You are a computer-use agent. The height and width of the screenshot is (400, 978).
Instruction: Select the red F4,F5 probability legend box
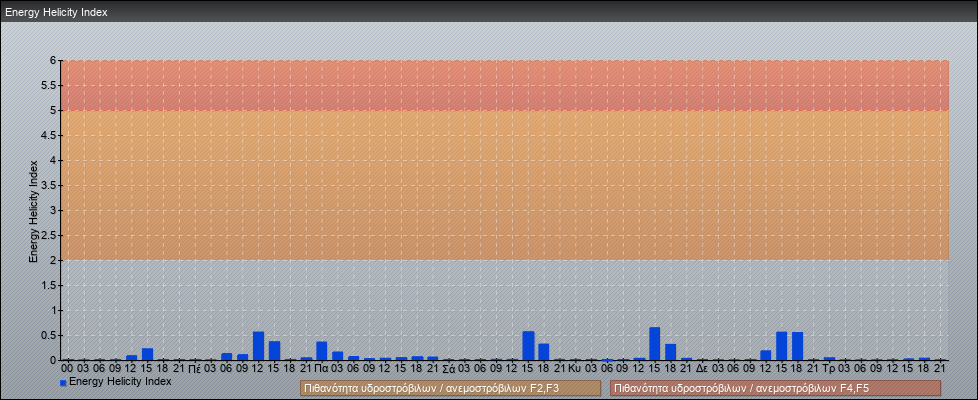point(775,388)
